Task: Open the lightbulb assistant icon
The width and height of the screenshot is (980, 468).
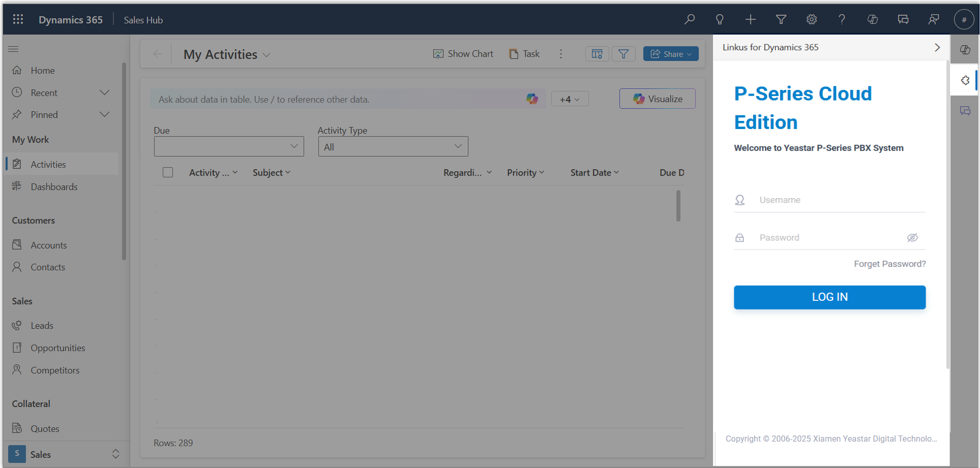Action: [x=720, y=19]
